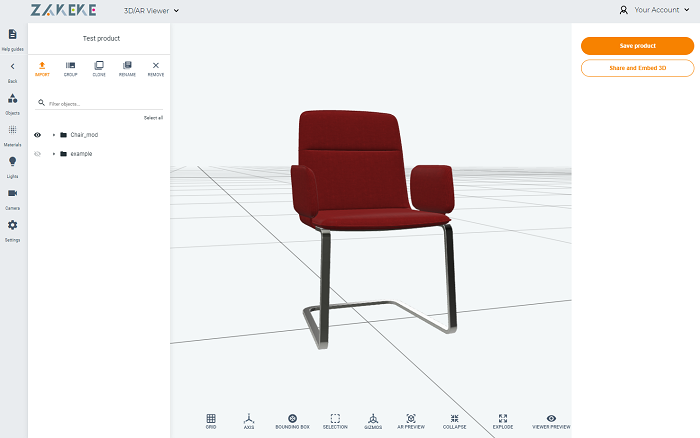This screenshot has width=700, height=438.
Task: Go Back using the arrow icon
Action: [12, 66]
